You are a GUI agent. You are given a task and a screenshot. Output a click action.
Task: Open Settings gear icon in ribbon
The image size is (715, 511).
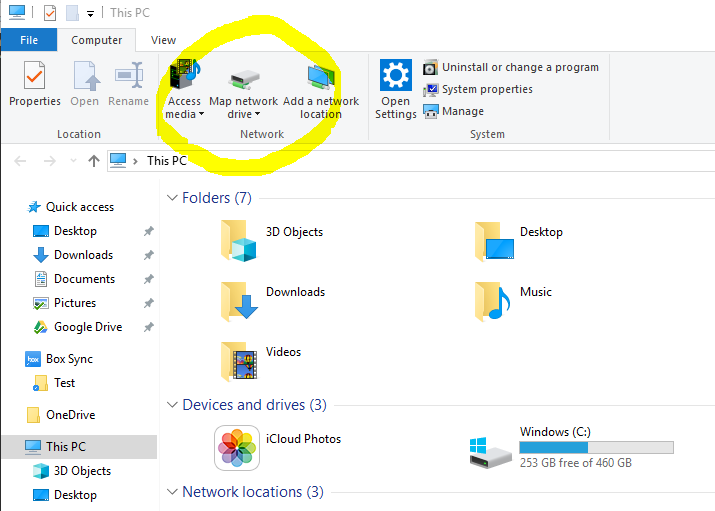click(x=396, y=76)
